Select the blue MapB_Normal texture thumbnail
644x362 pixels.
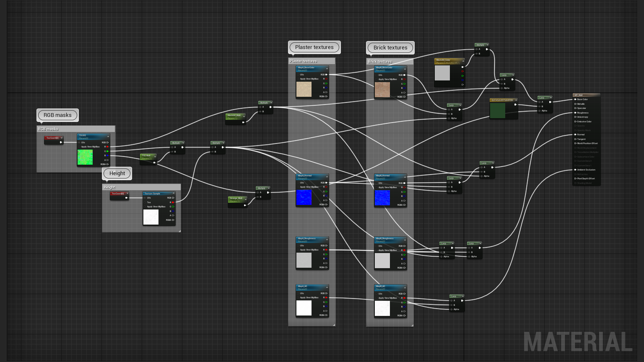pyautogui.click(x=382, y=198)
